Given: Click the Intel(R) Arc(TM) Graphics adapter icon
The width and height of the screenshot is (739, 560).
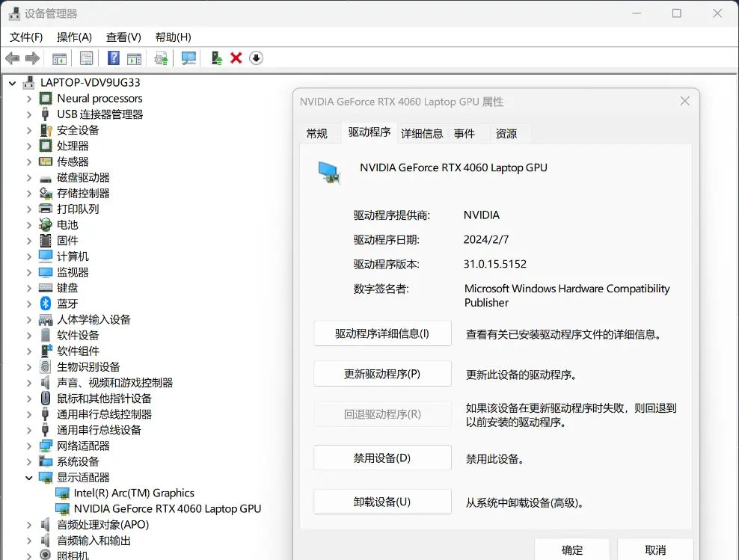Looking at the screenshot, I should click(62, 493).
